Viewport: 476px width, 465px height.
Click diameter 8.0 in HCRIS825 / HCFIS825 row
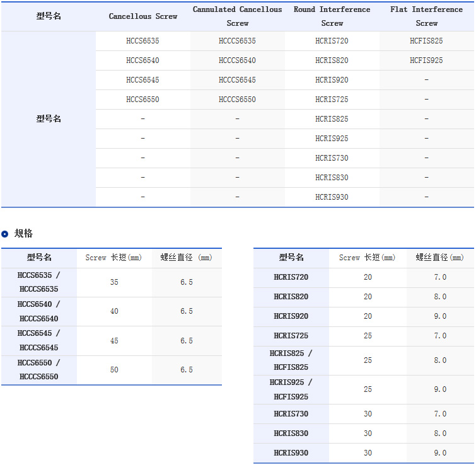coord(440,360)
